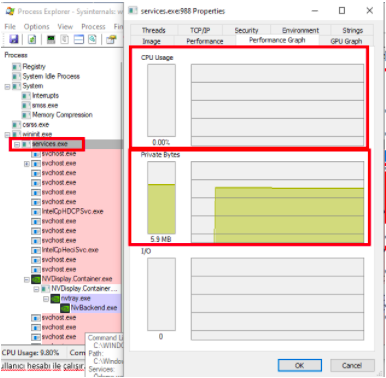Click the Cancel button
Image resolution: width=386 pixels, height=378 pixels.
tap(352, 365)
